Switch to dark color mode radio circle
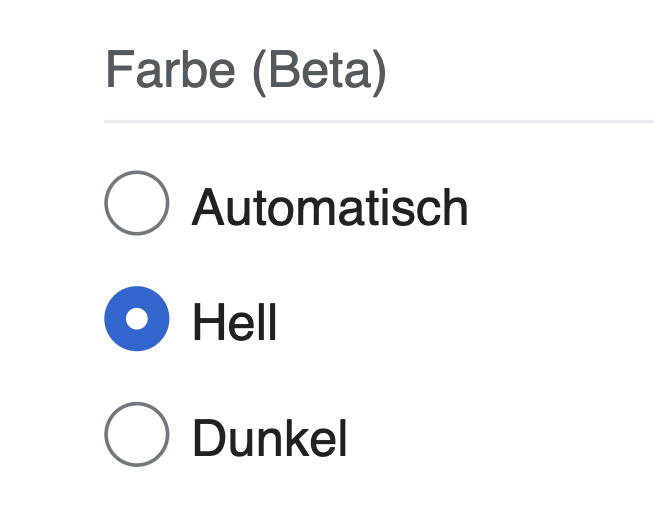Viewport: 654px width, 524px height. pos(136,435)
